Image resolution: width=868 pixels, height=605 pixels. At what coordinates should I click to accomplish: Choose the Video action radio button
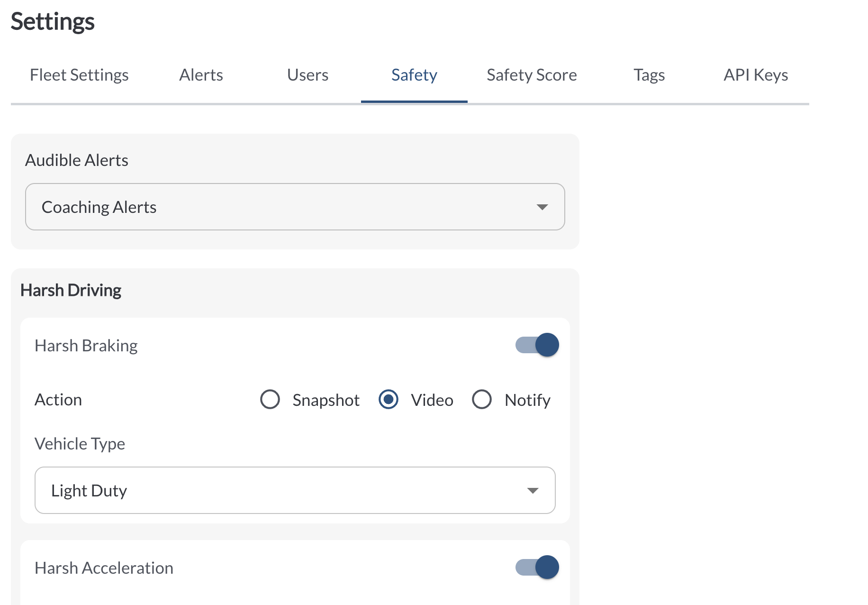(x=389, y=400)
